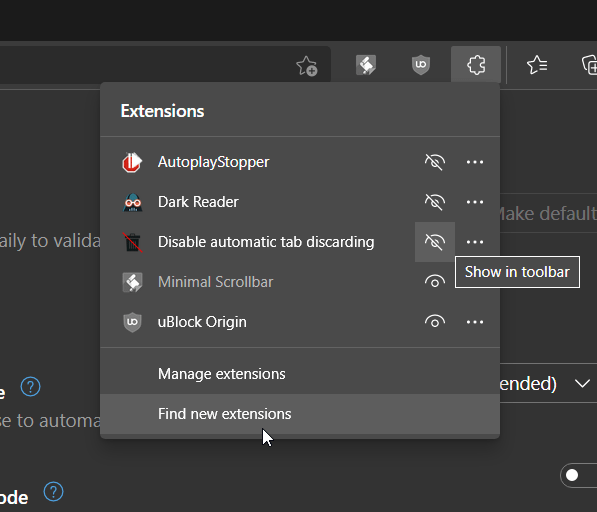
Task: Open the uBlock Origin extension entry
Action: click(x=202, y=322)
